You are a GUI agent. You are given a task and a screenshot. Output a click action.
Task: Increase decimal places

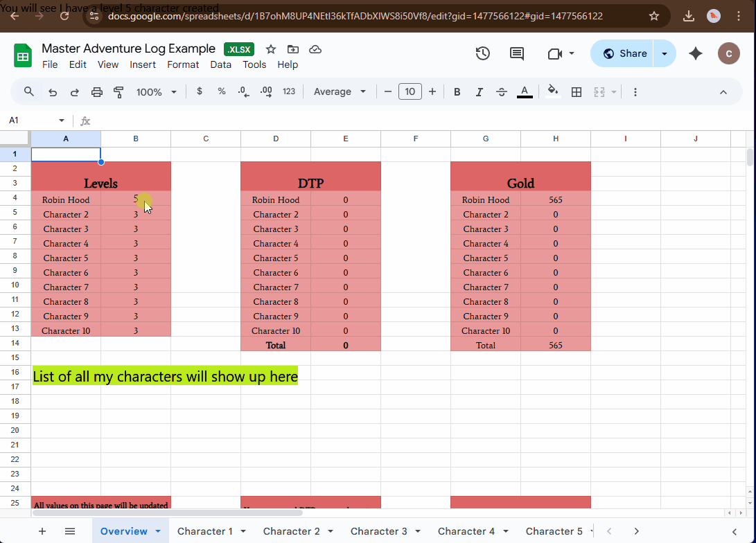(265, 91)
